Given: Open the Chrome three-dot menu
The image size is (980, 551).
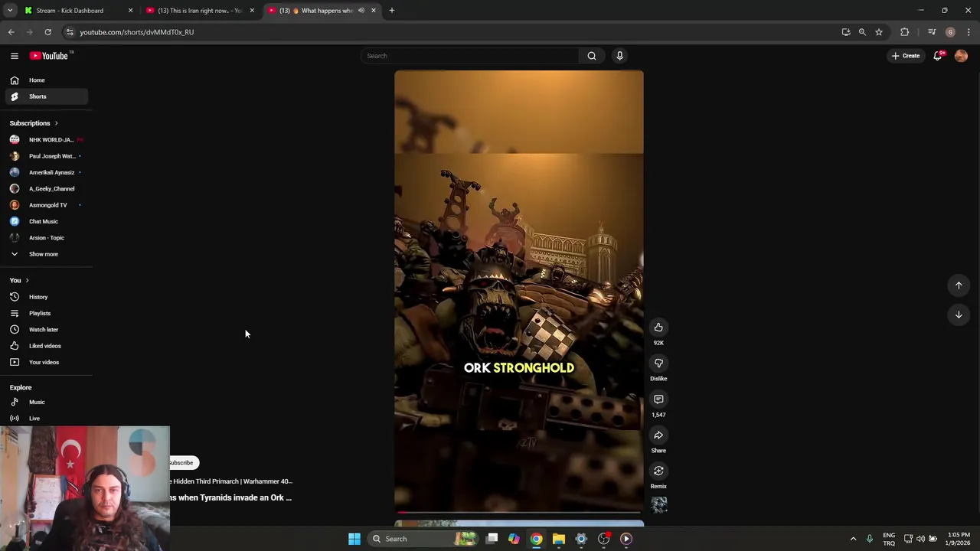Looking at the screenshot, I should coord(969,32).
